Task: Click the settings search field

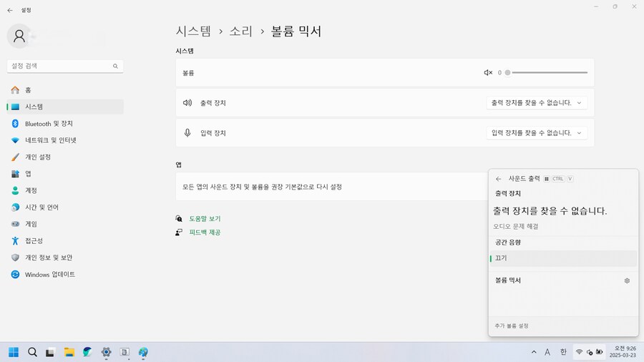Action: [65, 66]
